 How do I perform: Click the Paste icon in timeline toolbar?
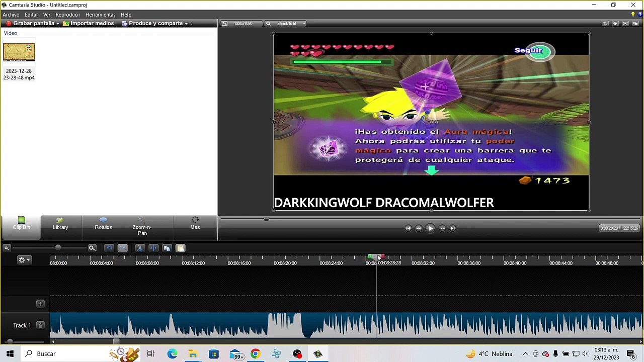tap(181, 248)
